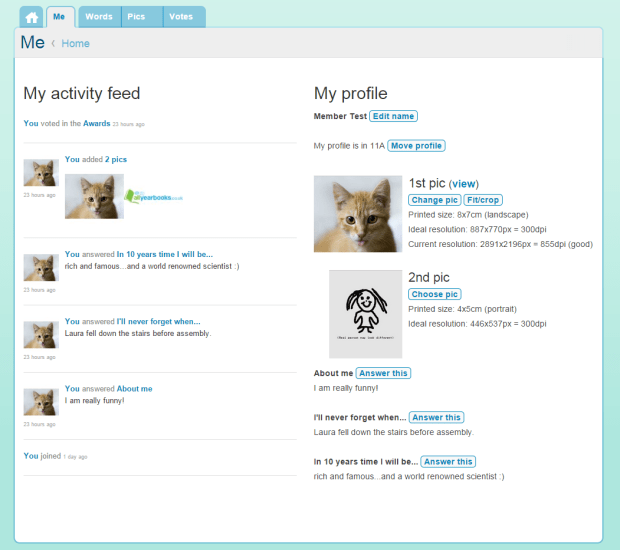Click You in voted in the Awards entry
Viewport: 620px width, 550px height.
[x=31, y=123]
